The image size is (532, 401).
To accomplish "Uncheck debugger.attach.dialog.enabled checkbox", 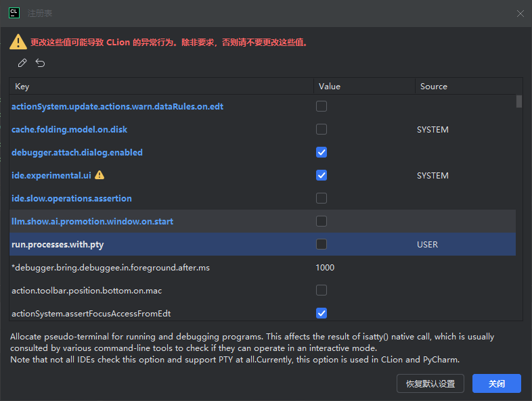I will [x=322, y=152].
